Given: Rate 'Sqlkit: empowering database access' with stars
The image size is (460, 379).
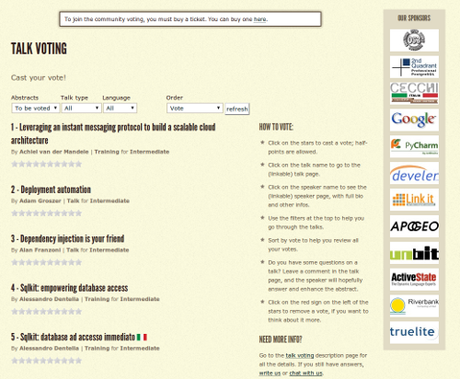Looking at the screenshot, I should [x=47, y=312].
